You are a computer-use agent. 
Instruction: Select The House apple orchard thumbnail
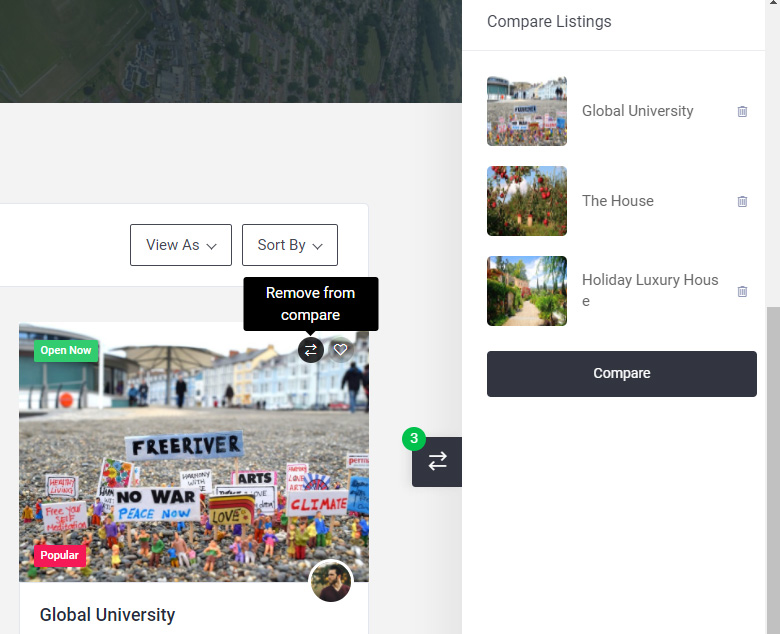click(527, 201)
